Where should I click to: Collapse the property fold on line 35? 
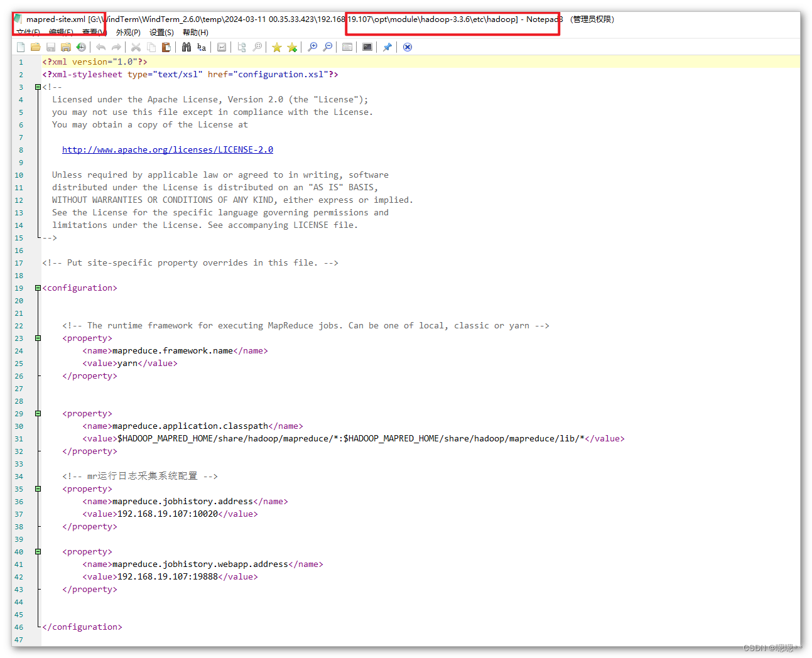click(x=38, y=489)
